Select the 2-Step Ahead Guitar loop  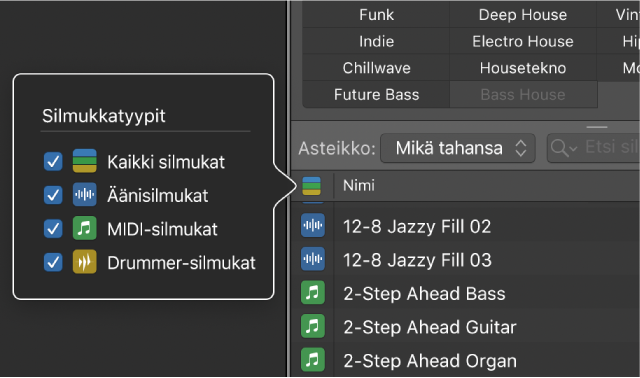tap(465, 326)
